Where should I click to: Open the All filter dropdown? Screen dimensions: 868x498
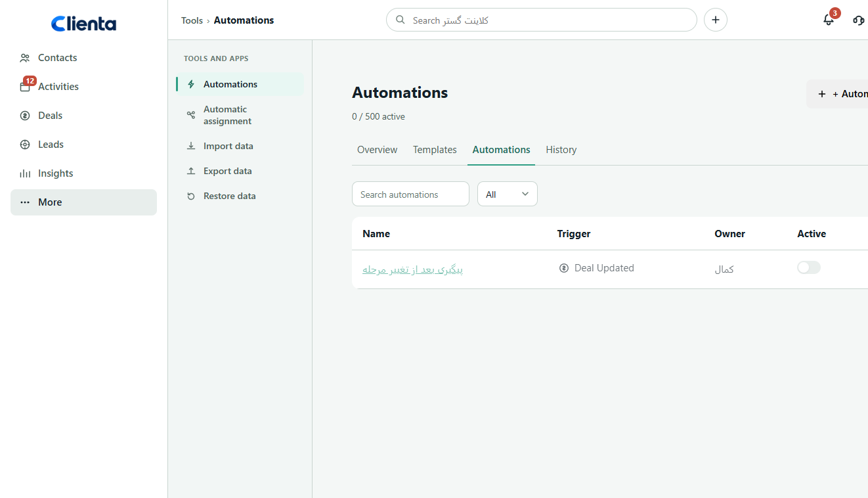[x=508, y=194]
